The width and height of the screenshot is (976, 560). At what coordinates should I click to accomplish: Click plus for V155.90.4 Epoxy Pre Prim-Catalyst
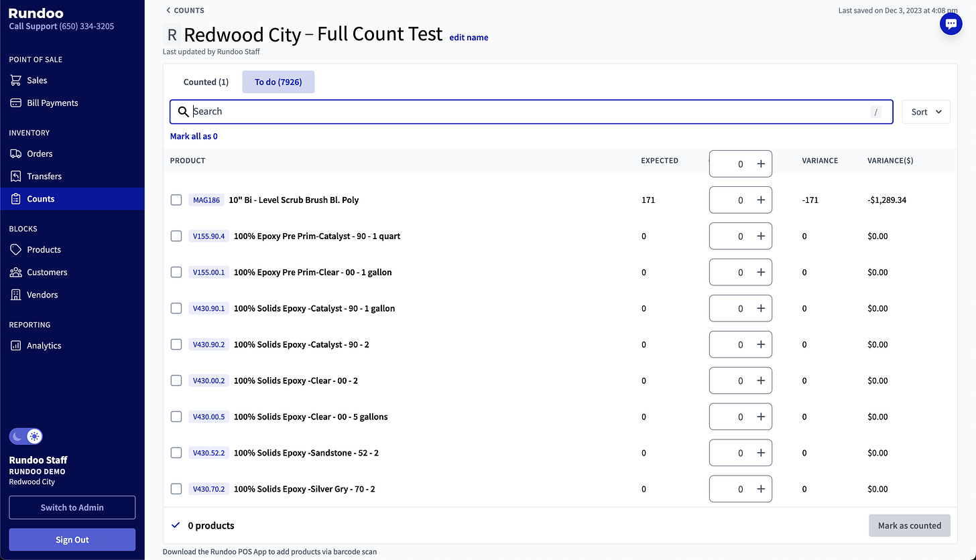pos(761,236)
